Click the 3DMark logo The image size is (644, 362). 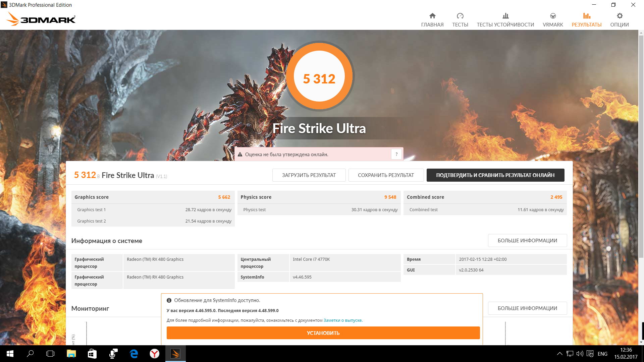(x=41, y=19)
